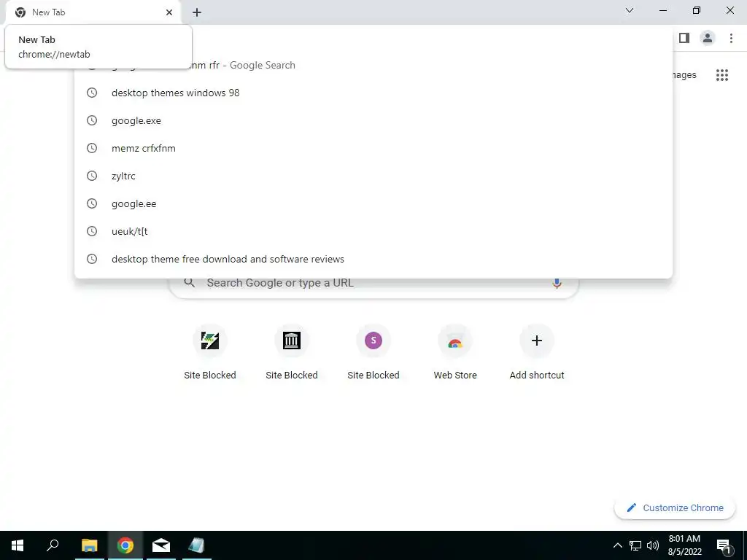
Task: Start voice search with microphone icon
Action: tap(557, 283)
